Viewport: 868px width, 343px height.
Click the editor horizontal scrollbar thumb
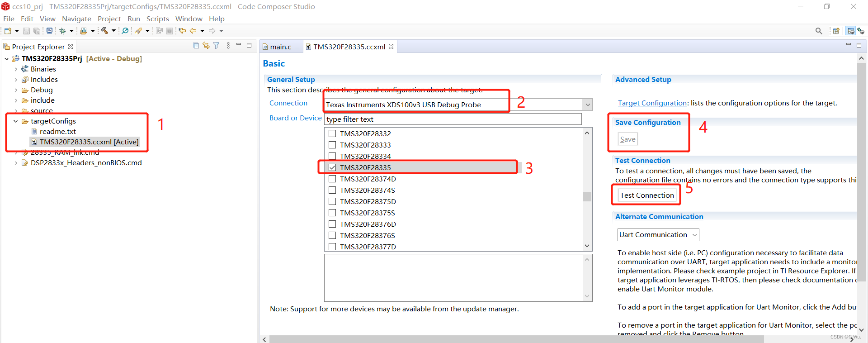pyautogui.click(x=517, y=339)
